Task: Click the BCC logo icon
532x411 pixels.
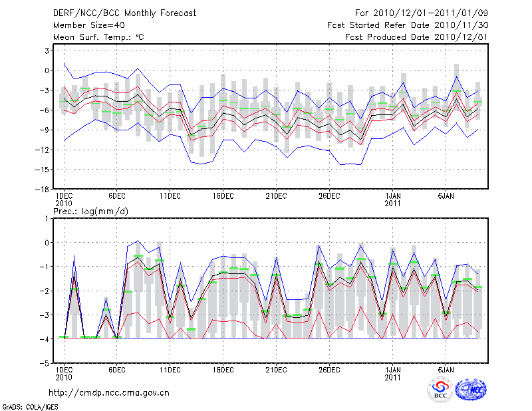Action: pyautogui.click(x=440, y=389)
